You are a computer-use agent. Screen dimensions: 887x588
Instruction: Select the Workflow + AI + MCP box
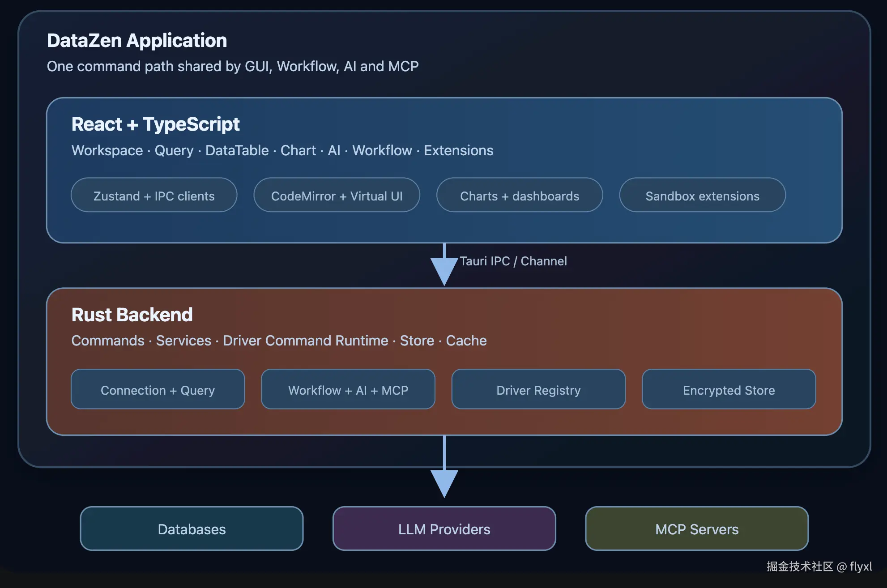pyautogui.click(x=348, y=389)
